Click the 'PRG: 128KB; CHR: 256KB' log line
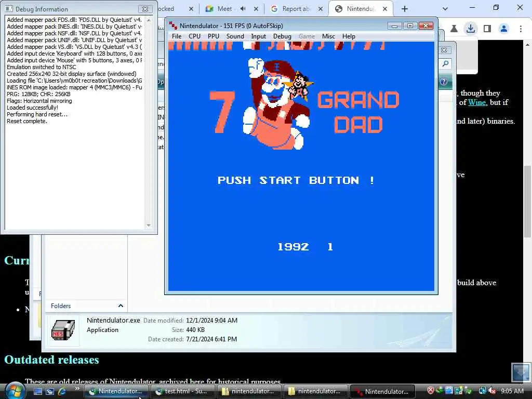This screenshot has width=532, height=399. (38, 94)
